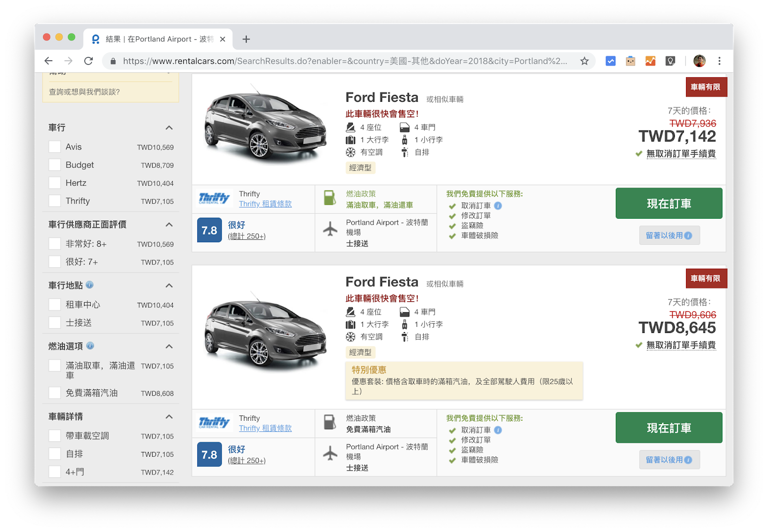
Task: Open the (總計 250+) reviews in TWD7,142 card
Action: point(247,236)
